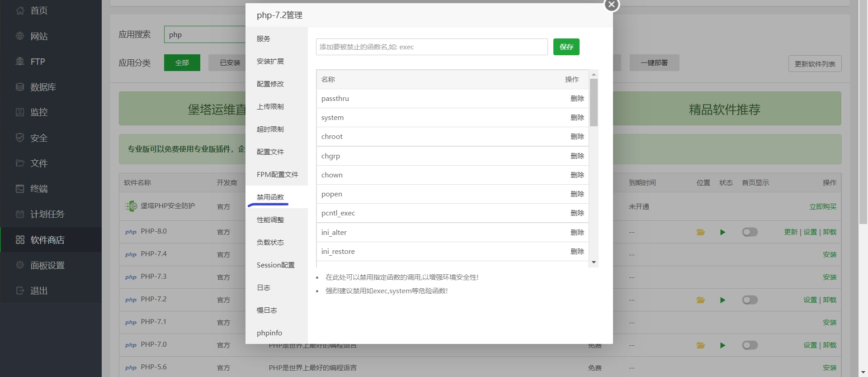868x377 pixels.
Task: Toggle 首页显示 switch for PHP-8.0
Action: pyautogui.click(x=750, y=232)
